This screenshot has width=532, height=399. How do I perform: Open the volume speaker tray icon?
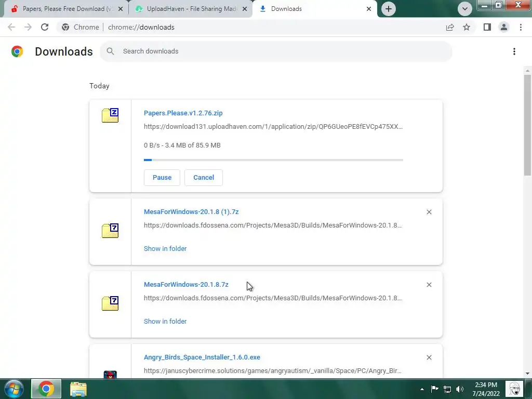click(460, 389)
